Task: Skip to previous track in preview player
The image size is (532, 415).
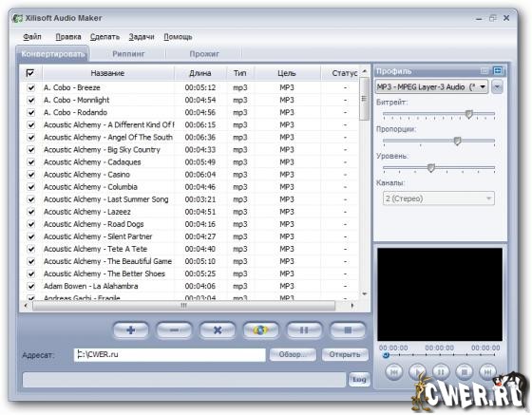Action: point(394,372)
